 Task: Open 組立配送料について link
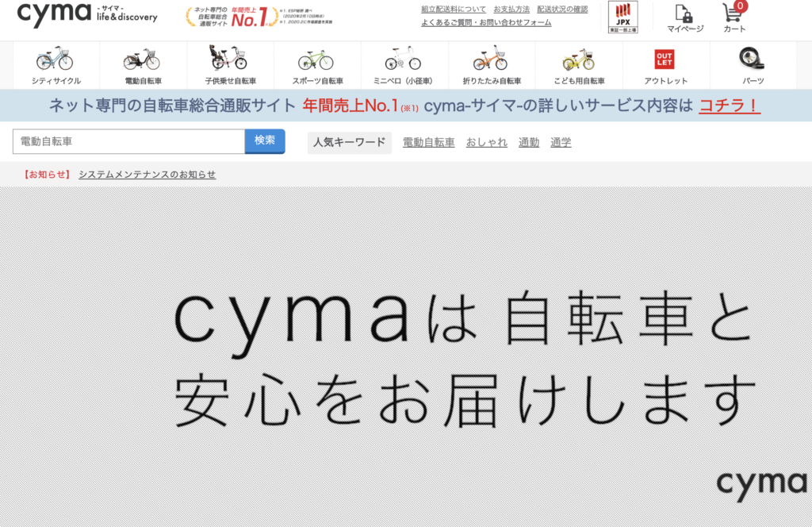(x=453, y=10)
